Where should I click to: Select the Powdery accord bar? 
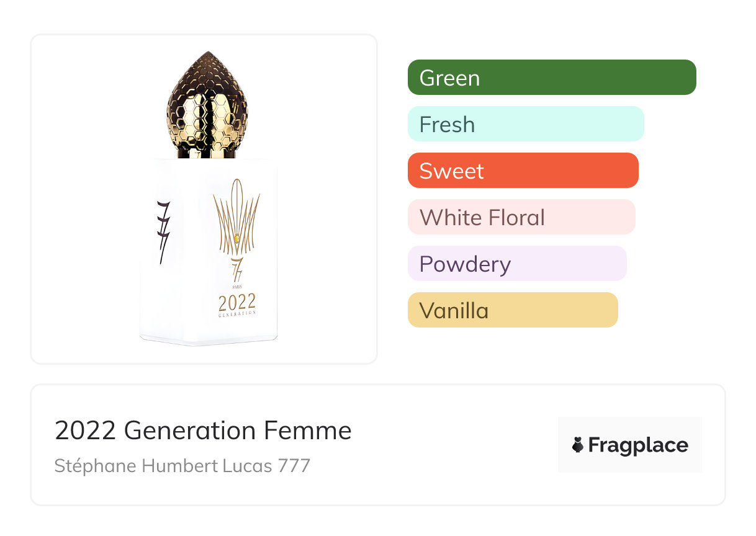(x=517, y=264)
